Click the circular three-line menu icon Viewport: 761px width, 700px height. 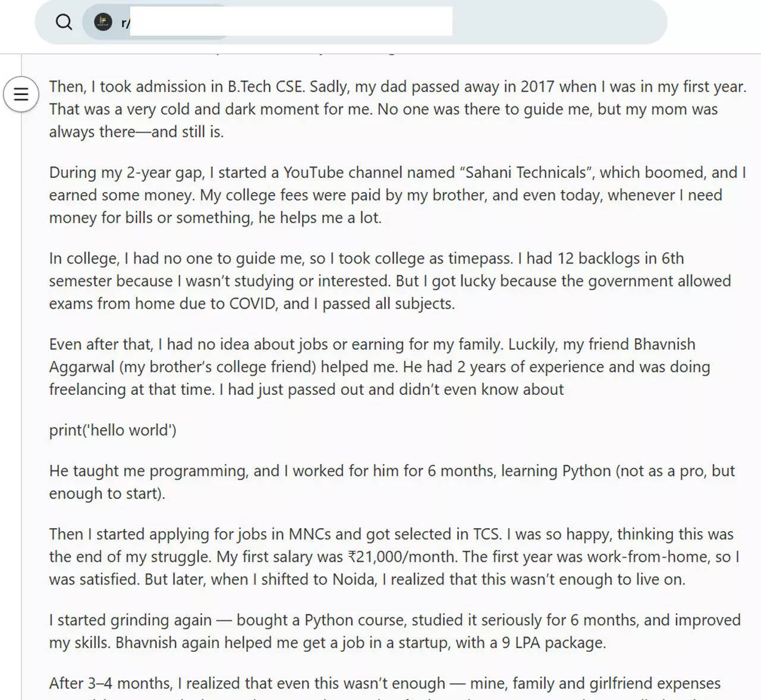21,95
